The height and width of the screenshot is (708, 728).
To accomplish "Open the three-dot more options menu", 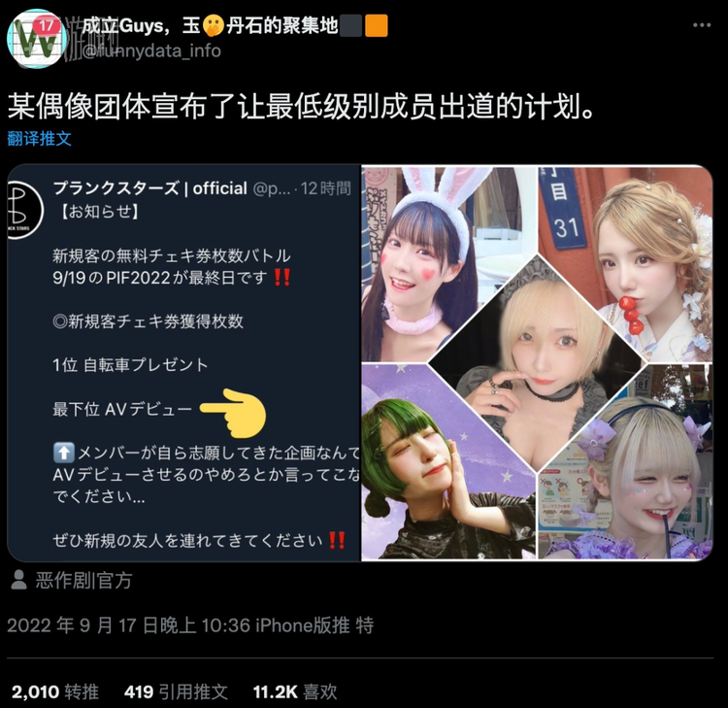I will coord(702,25).
